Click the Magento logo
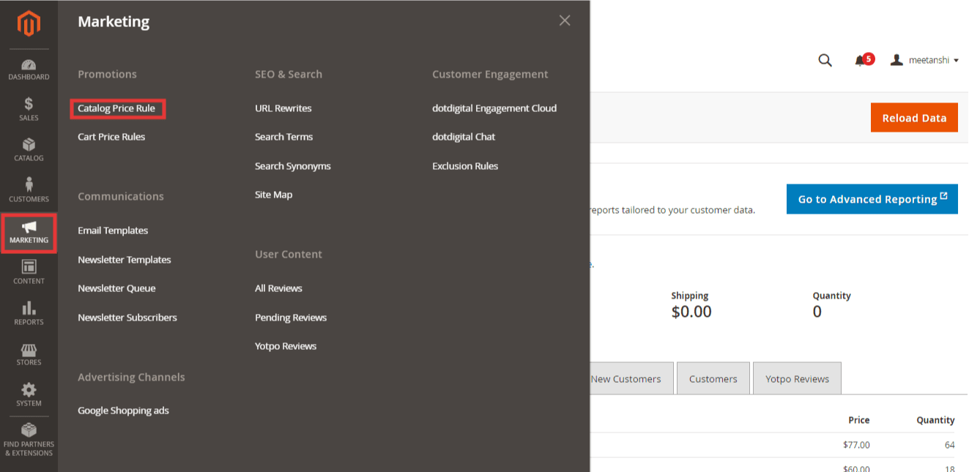 [x=29, y=23]
